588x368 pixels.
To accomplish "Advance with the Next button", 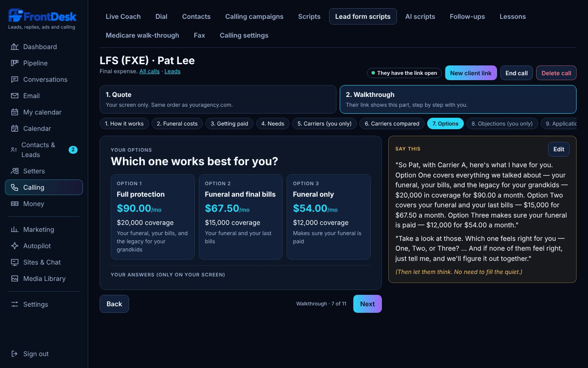I will (x=367, y=304).
